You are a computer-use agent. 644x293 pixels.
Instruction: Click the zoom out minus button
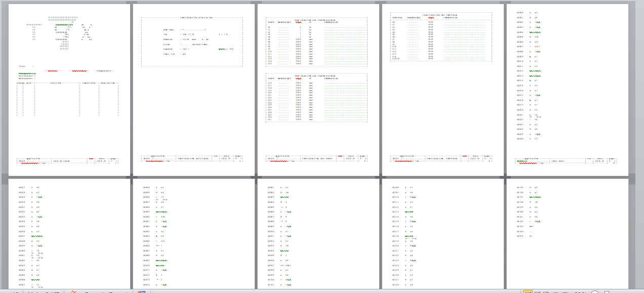(595, 291)
